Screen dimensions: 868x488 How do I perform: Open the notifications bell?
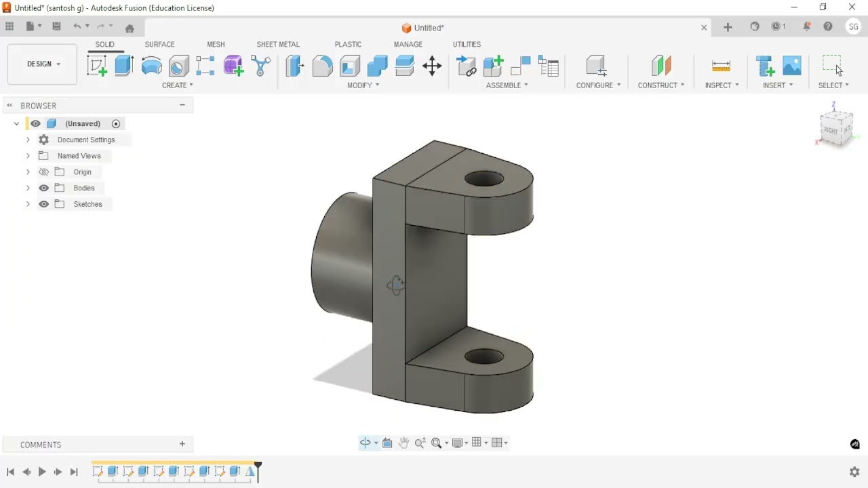click(x=807, y=26)
